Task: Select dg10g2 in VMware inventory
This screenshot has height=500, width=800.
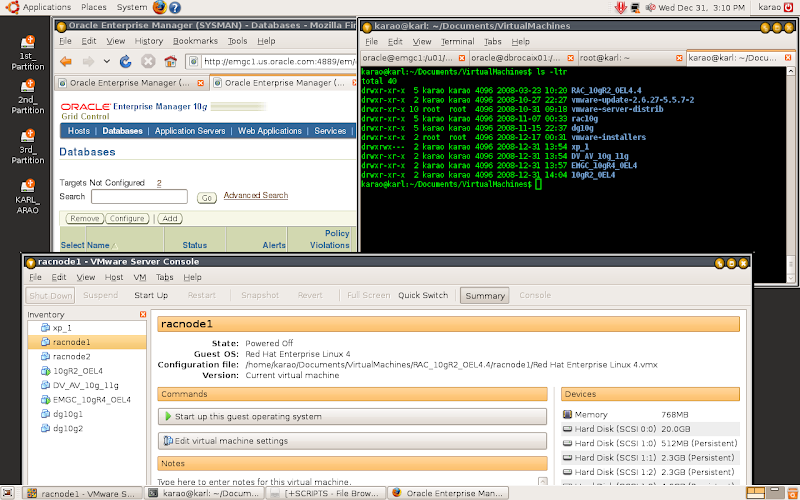Action: click(67, 428)
